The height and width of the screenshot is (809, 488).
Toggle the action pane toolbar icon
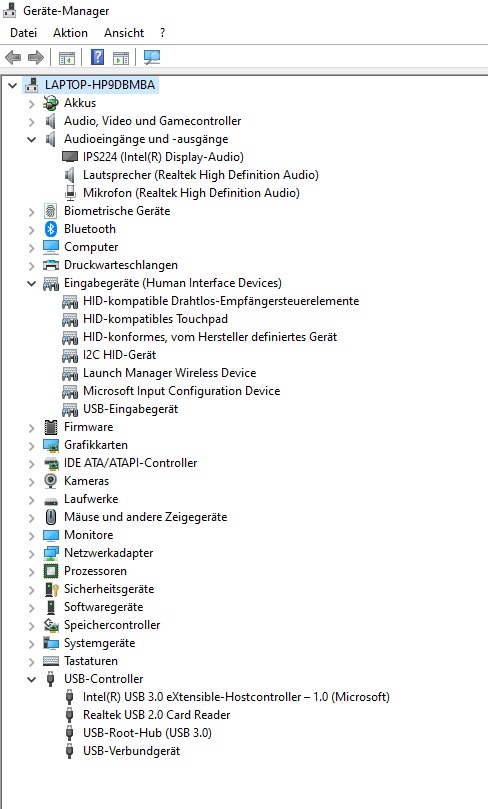[x=121, y=58]
